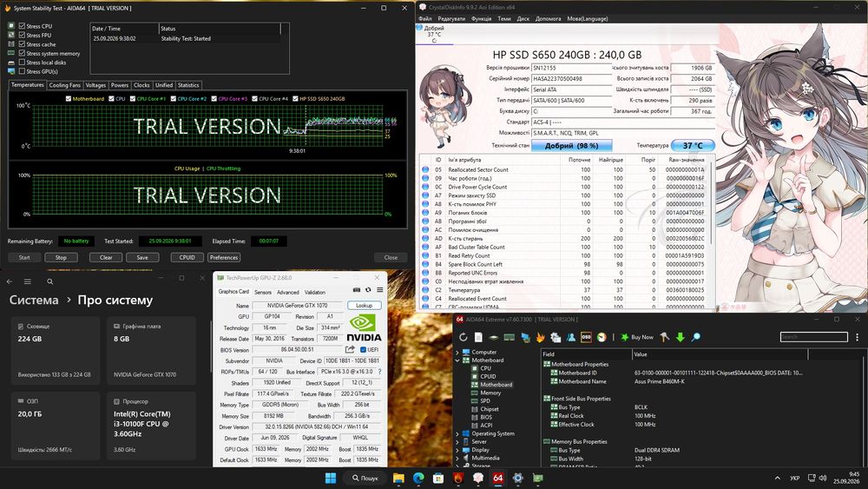Open Advanced tab in GPU-Z
This screenshot has width=868, height=489.
[288, 293]
